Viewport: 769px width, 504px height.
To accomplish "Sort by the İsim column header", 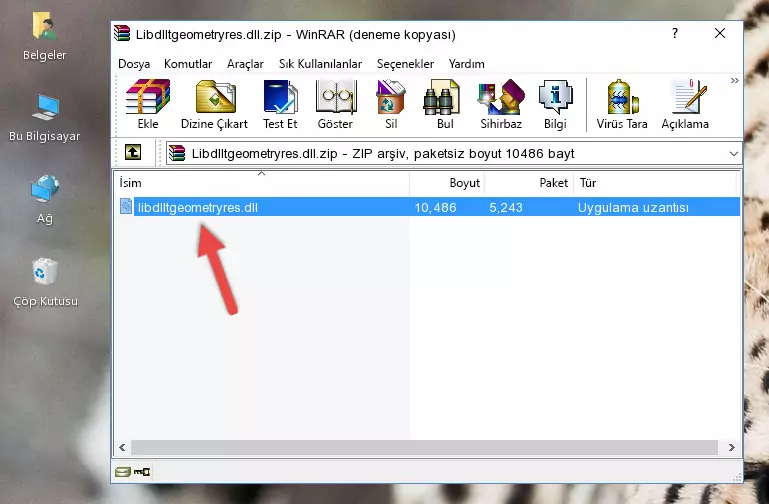I will point(262,183).
